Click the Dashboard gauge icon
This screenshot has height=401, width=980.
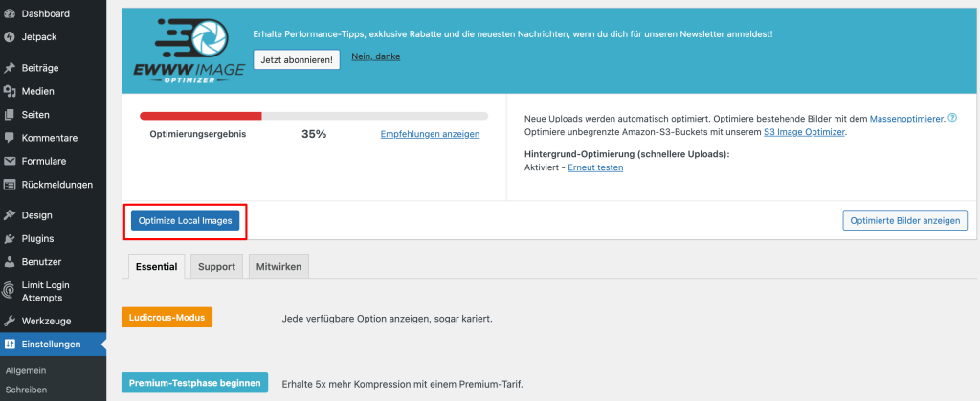click(10, 13)
